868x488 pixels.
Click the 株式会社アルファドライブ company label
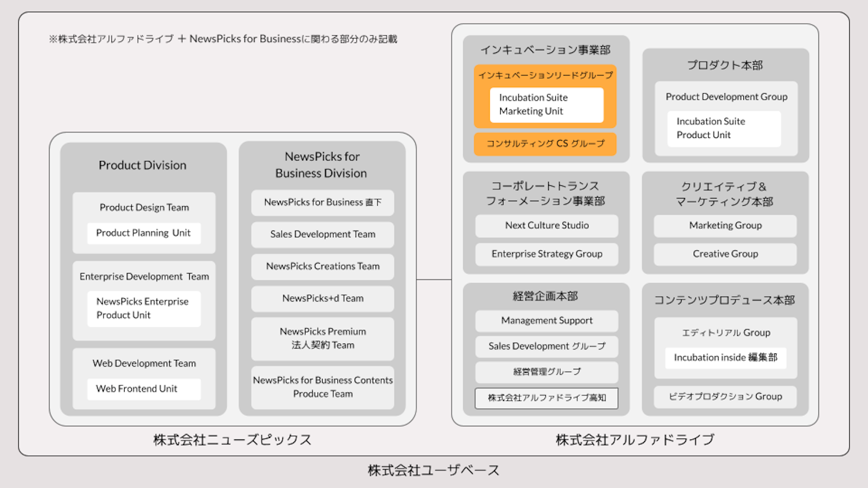click(635, 440)
